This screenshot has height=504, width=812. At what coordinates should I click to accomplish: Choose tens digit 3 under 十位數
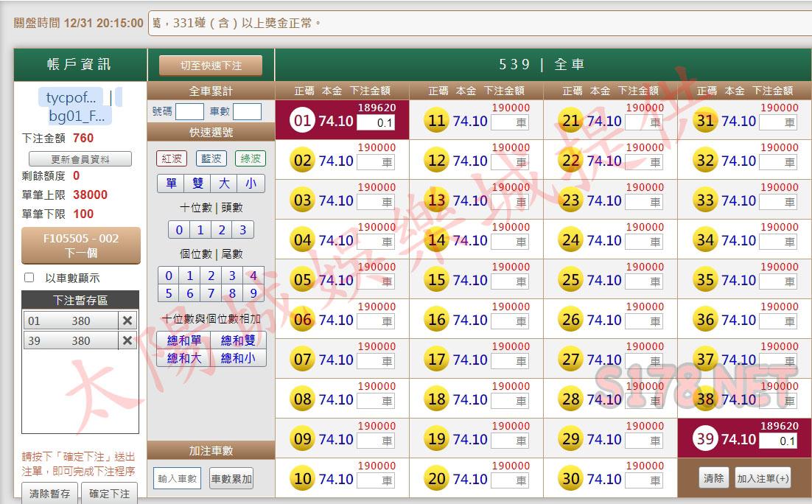point(243,230)
